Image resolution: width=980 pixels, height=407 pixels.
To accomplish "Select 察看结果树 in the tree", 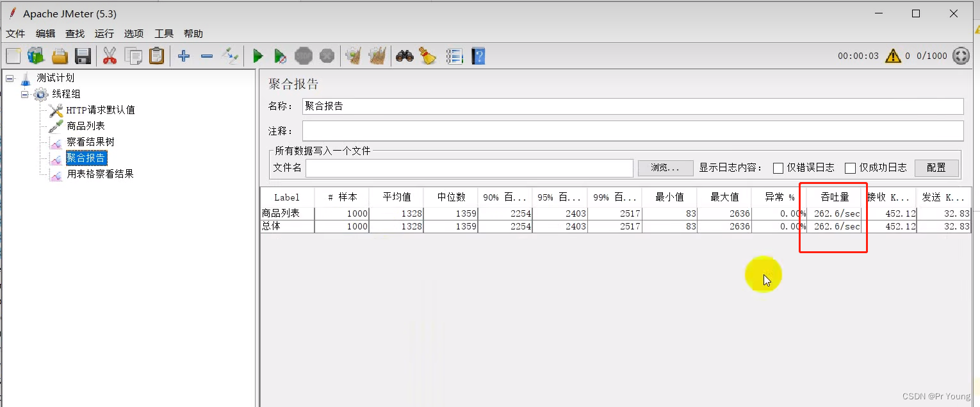I will 90,142.
